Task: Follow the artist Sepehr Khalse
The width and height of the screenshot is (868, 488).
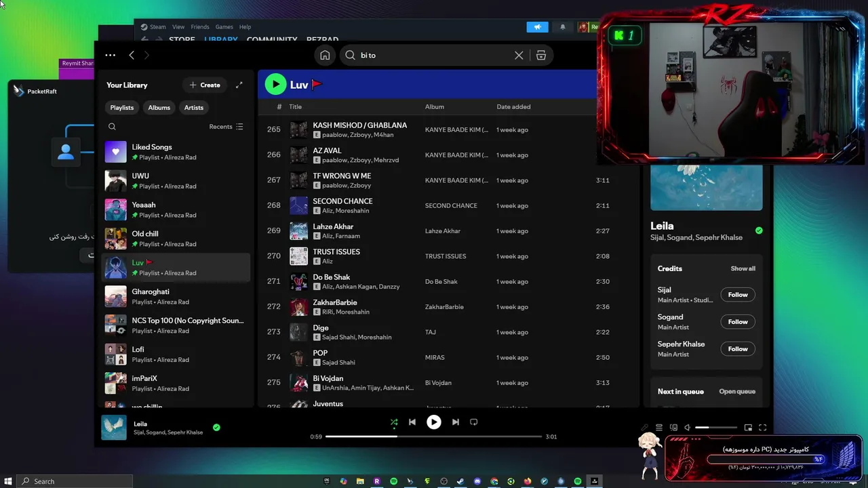Action: pos(738,349)
